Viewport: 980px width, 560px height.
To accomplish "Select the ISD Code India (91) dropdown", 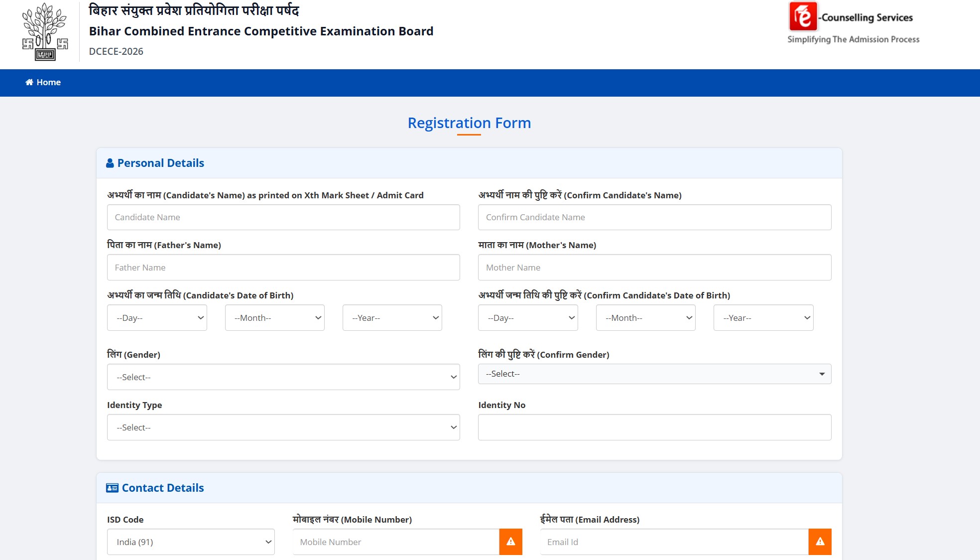I will [191, 542].
